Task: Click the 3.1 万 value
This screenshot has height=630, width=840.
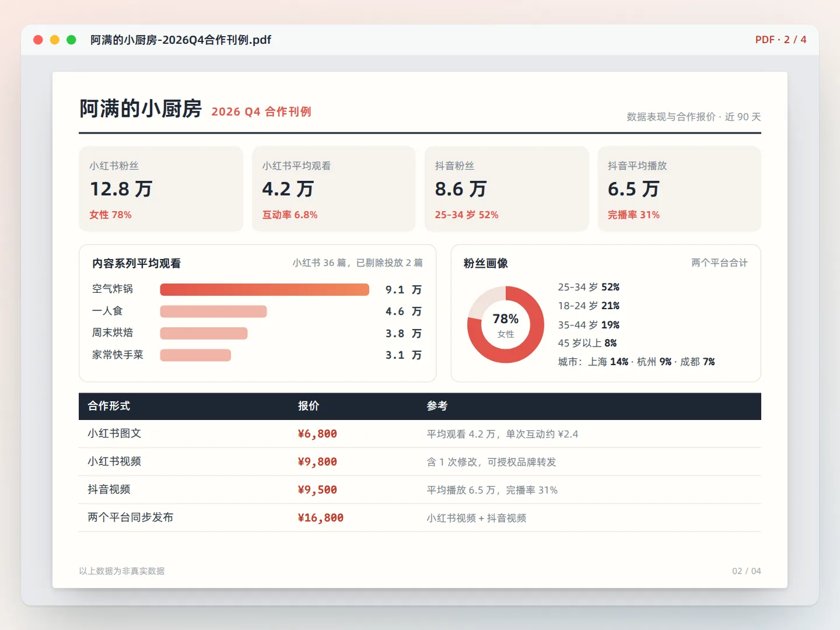Action: [404, 355]
